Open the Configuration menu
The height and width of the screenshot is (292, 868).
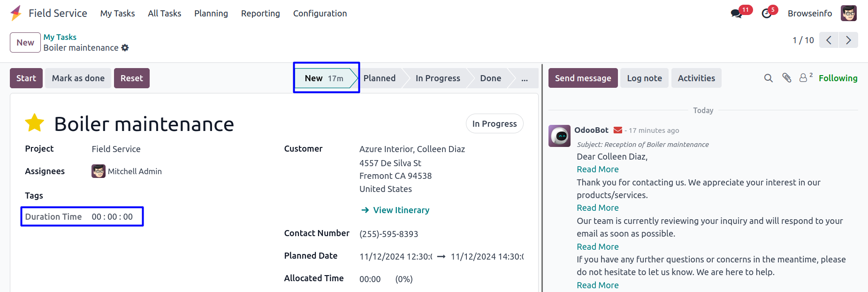point(320,14)
